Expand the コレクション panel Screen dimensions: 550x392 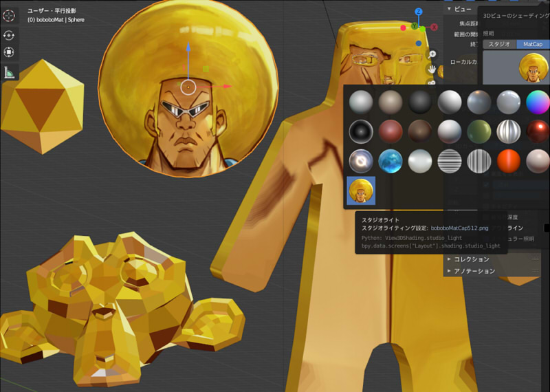[x=449, y=259]
